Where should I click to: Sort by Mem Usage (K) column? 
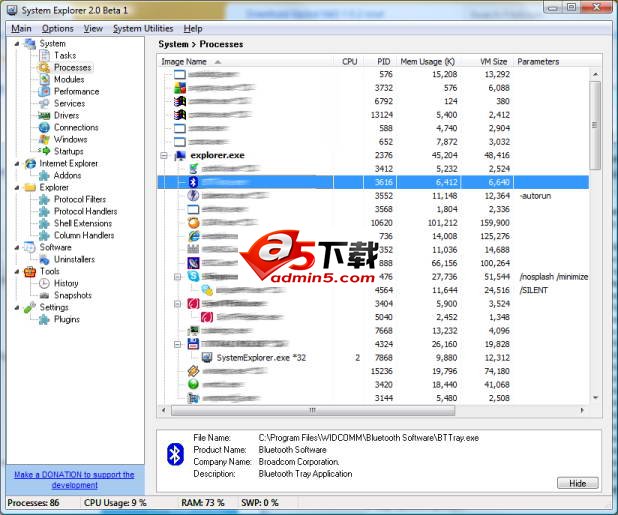(x=429, y=61)
